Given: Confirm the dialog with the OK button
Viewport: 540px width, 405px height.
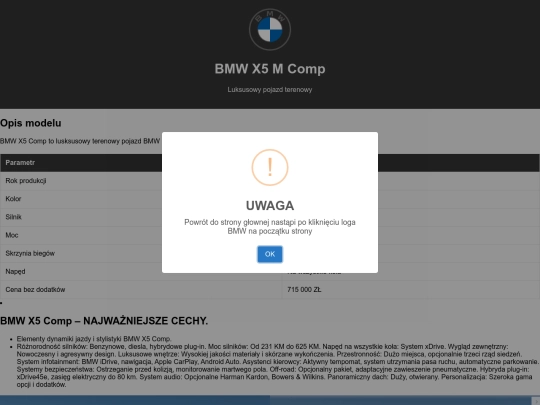Looking at the screenshot, I should (x=270, y=254).
